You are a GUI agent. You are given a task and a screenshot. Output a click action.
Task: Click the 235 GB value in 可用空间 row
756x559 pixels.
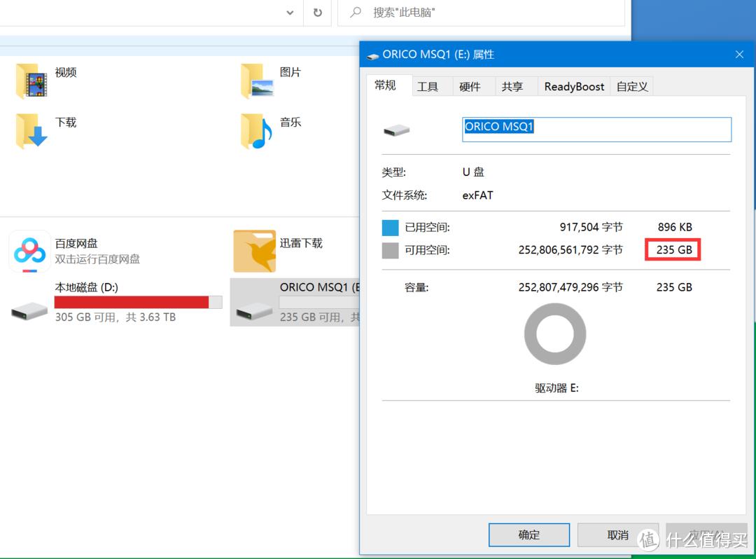coord(674,250)
